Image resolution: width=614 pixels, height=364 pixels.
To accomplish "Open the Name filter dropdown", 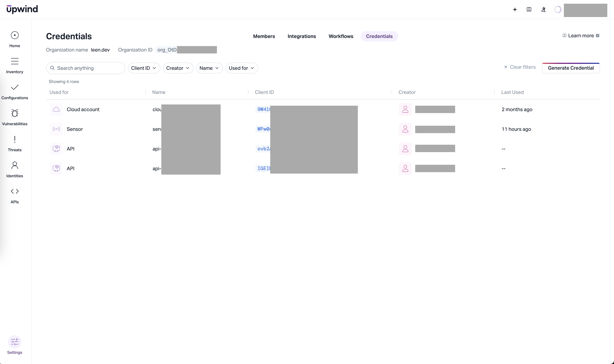I will (x=209, y=68).
